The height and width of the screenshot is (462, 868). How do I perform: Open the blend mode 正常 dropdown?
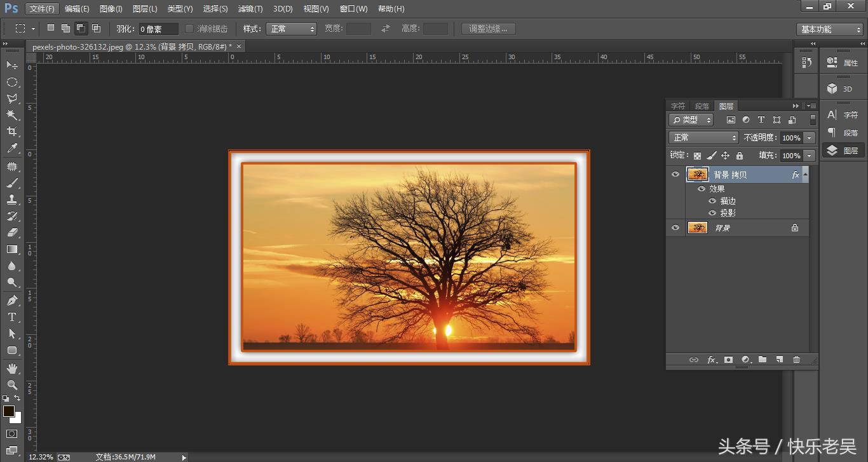[703, 138]
